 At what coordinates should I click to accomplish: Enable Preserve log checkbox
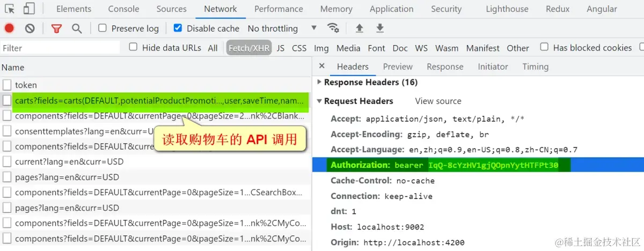click(x=103, y=28)
